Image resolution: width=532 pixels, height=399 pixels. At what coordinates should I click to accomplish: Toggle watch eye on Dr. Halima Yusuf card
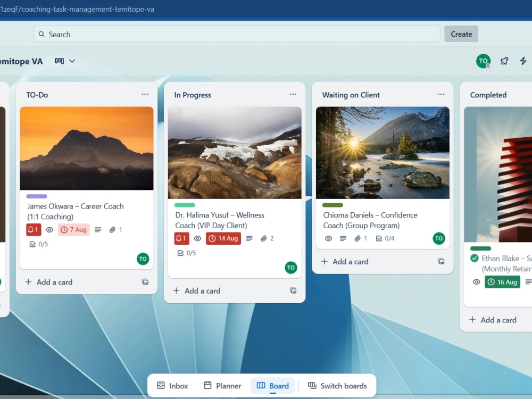tap(197, 238)
